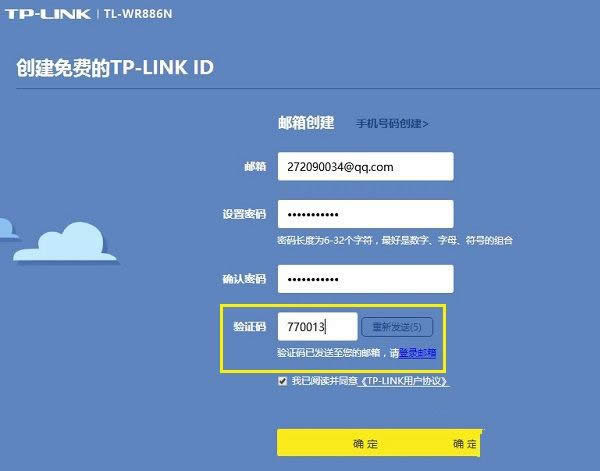Click the 确认密码 confirm password field
This screenshot has height=471, width=600.
[365, 278]
